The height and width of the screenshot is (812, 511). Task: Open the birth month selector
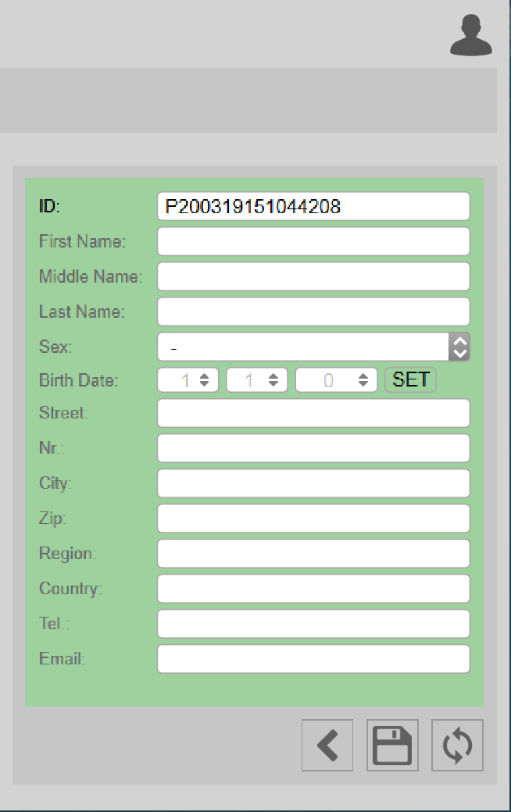(257, 380)
